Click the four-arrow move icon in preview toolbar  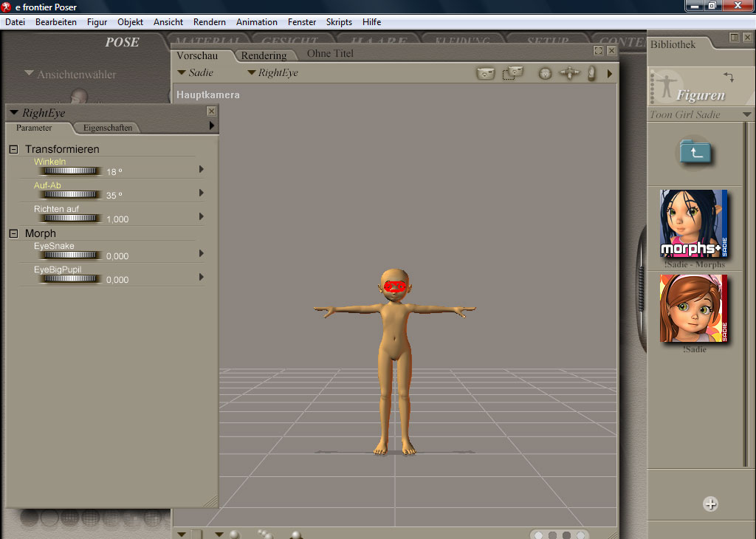[568, 73]
